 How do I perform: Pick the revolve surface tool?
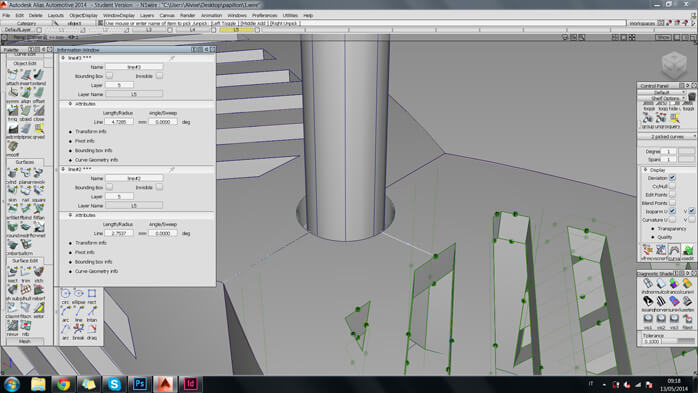point(39,173)
